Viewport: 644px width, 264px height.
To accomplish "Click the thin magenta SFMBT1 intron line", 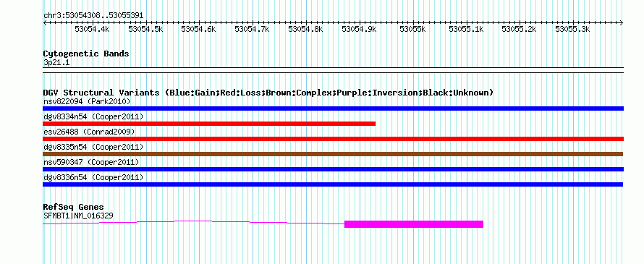I will (193, 222).
